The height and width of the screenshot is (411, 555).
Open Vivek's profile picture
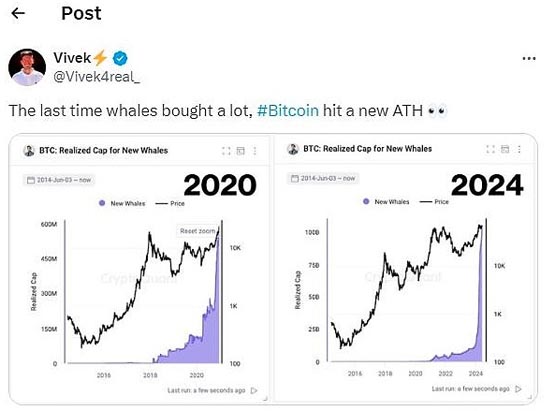pos(27,67)
